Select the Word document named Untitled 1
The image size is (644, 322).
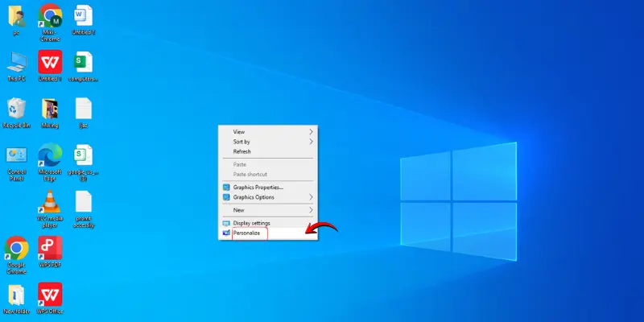pos(84,16)
